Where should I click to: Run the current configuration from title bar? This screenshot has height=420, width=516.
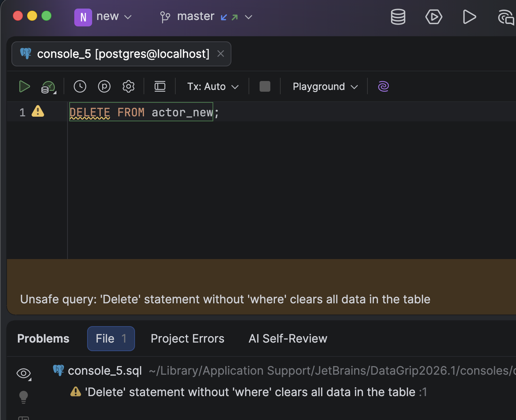point(469,17)
